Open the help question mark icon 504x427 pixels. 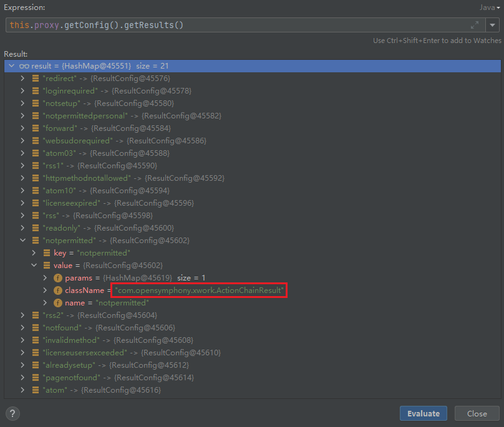12,413
